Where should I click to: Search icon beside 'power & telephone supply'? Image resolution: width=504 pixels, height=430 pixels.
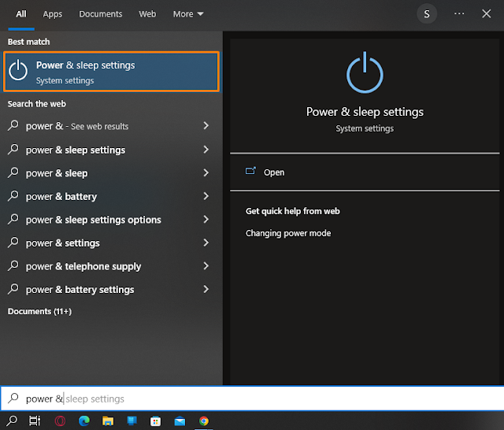coord(13,265)
